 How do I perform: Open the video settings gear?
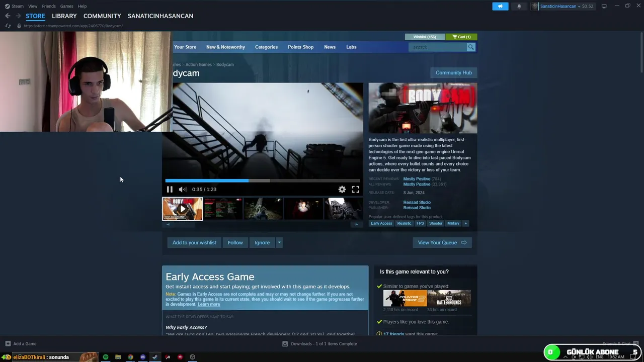tap(342, 190)
